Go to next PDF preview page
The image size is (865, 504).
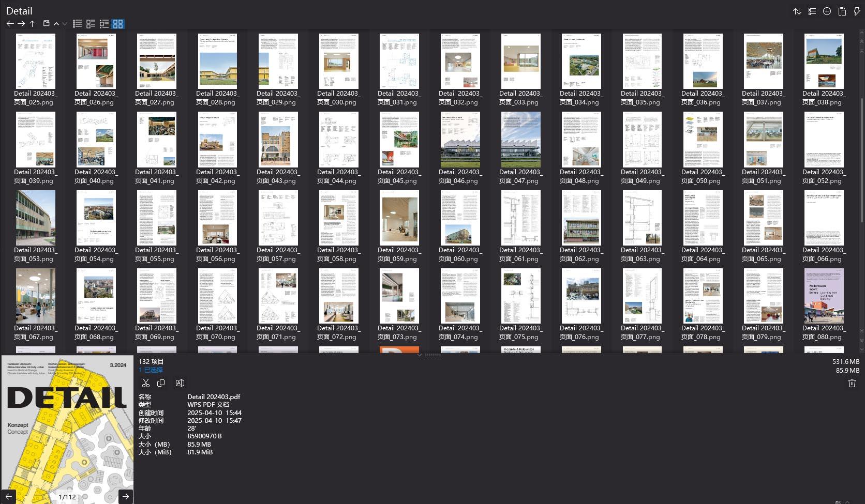tap(126, 496)
